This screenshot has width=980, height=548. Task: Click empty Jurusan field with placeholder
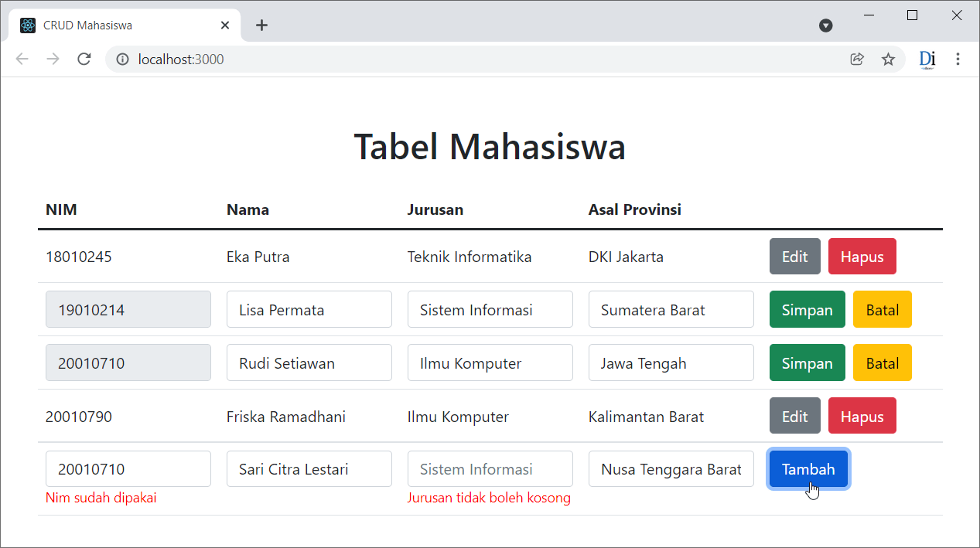(x=490, y=469)
